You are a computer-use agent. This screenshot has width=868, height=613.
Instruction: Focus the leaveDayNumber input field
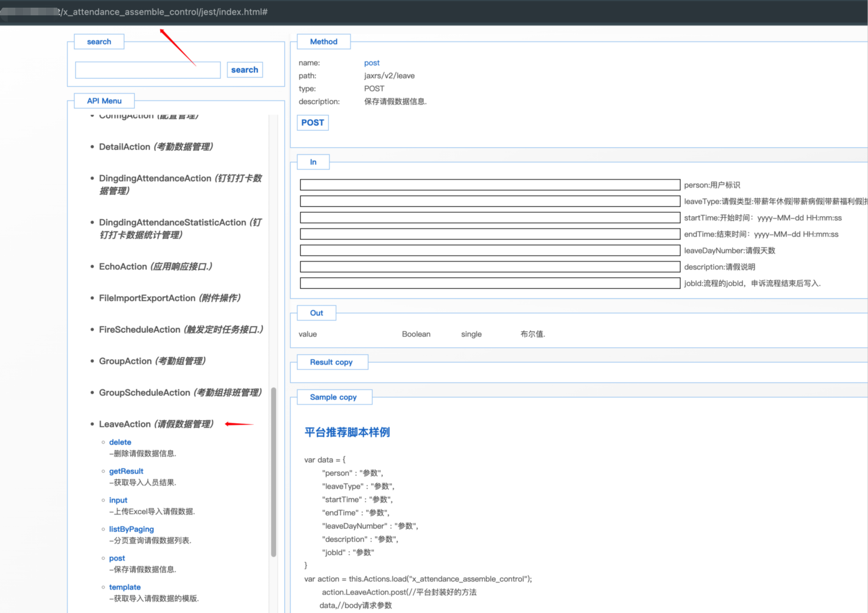pos(489,251)
